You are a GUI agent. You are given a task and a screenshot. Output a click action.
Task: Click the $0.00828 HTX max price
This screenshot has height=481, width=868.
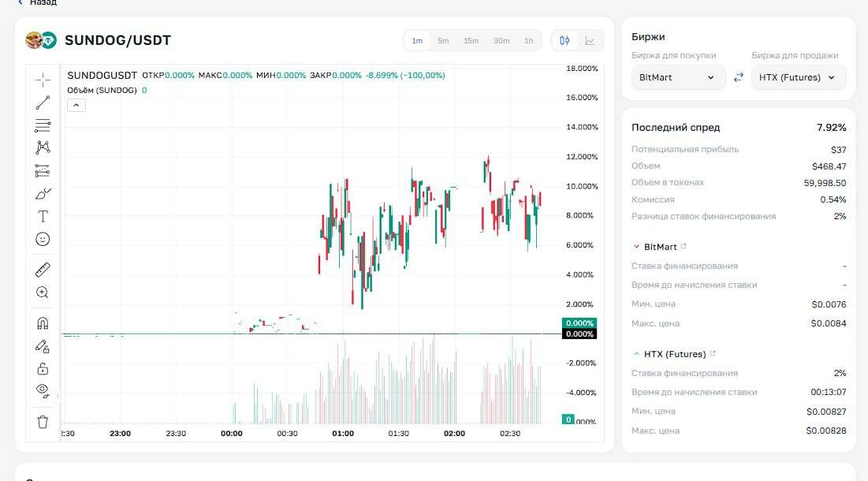(x=826, y=431)
